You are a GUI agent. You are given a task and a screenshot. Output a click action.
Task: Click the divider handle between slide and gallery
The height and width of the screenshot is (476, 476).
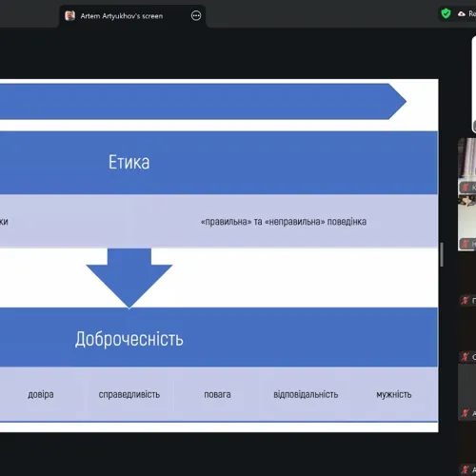(x=442, y=254)
